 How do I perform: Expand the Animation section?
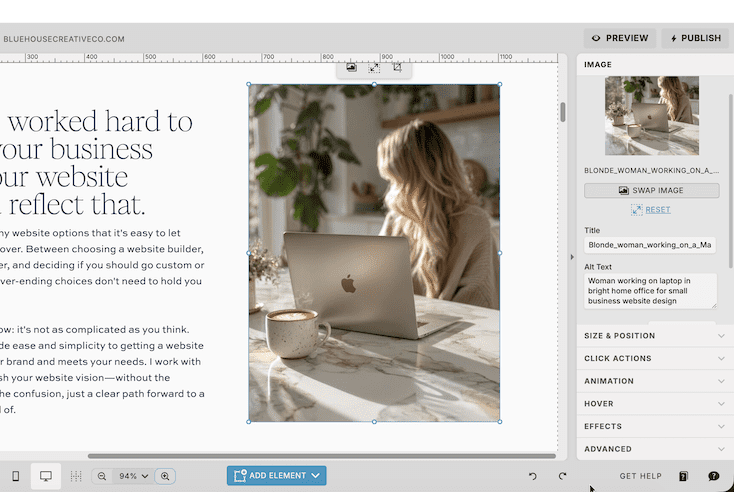655,381
